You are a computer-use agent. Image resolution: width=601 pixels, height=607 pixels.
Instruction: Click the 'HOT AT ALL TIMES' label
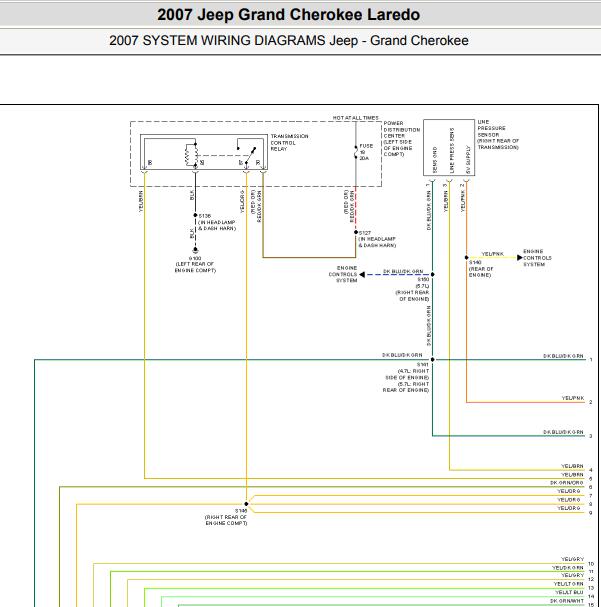pyautogui.click(x=356, y=118)
